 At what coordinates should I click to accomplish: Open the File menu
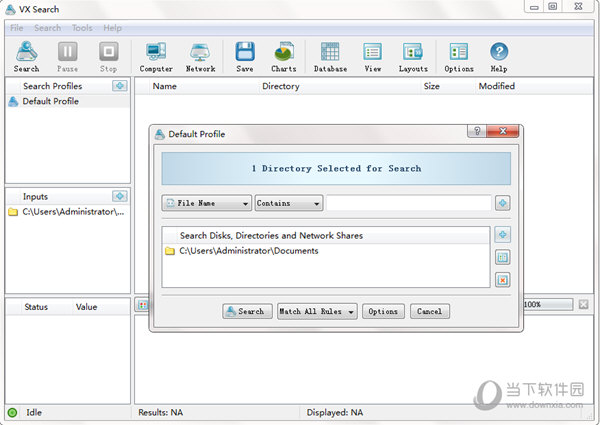16,28
